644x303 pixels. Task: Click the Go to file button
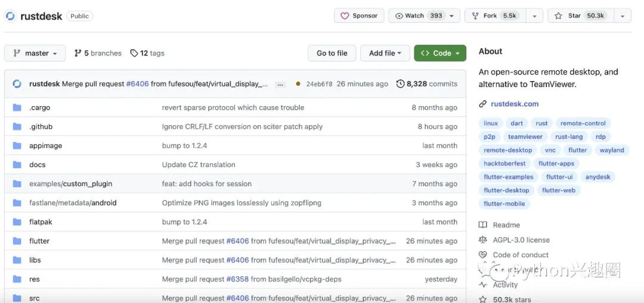(x=332, y=53)
